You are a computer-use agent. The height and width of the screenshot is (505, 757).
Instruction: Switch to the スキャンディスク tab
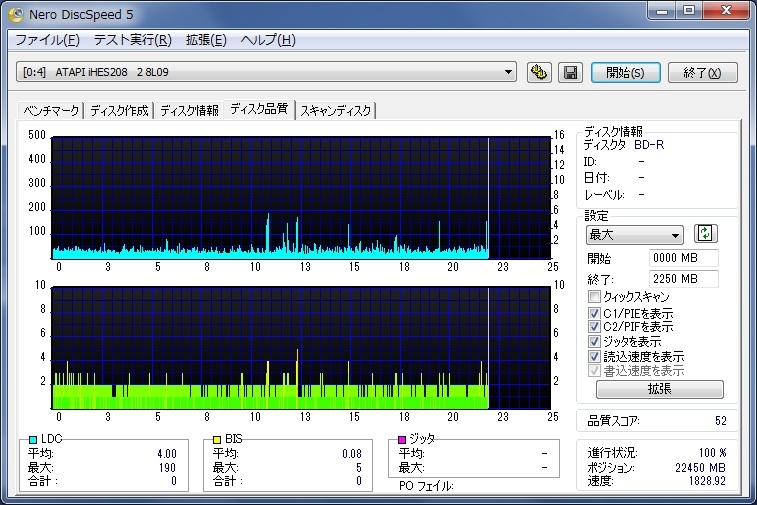pyautogui.click(x=336, y=110)
